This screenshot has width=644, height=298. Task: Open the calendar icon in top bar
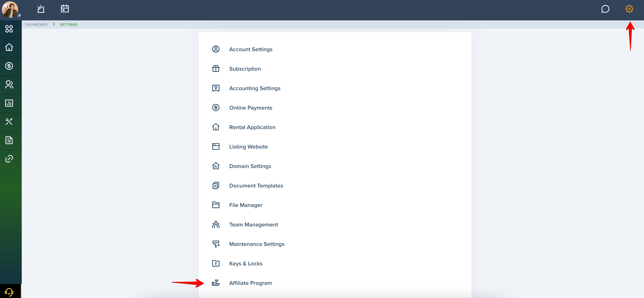[x=65, y=9]
